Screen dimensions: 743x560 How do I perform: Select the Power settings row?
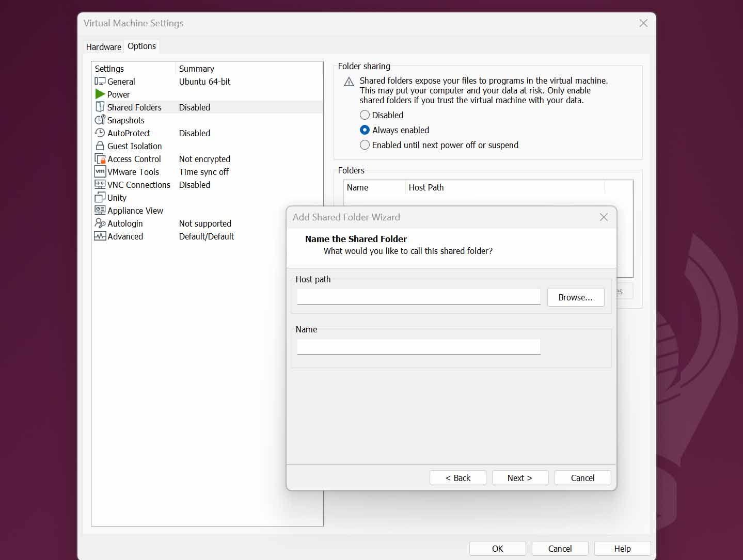207,94
